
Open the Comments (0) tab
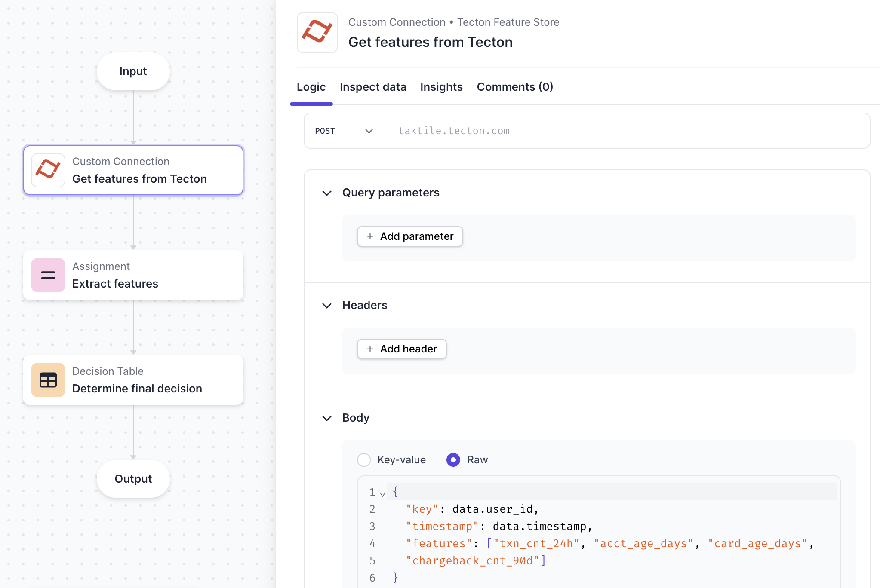pos(515,87)
